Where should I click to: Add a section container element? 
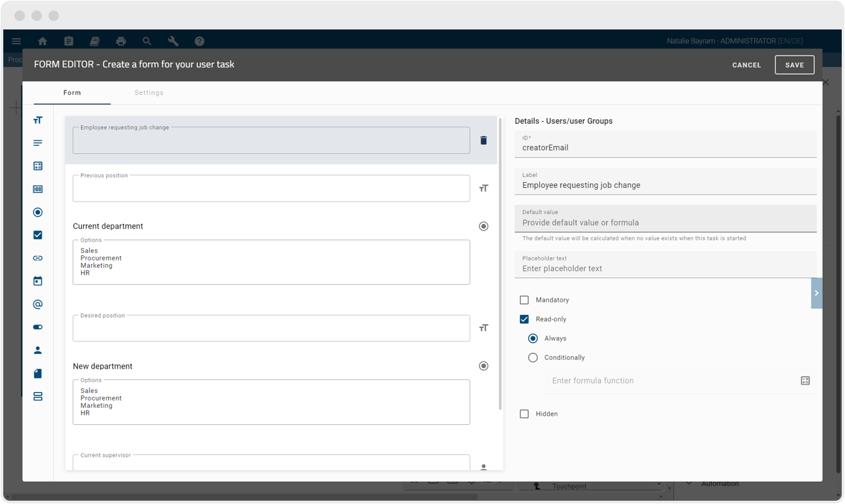tap(38, 397)
